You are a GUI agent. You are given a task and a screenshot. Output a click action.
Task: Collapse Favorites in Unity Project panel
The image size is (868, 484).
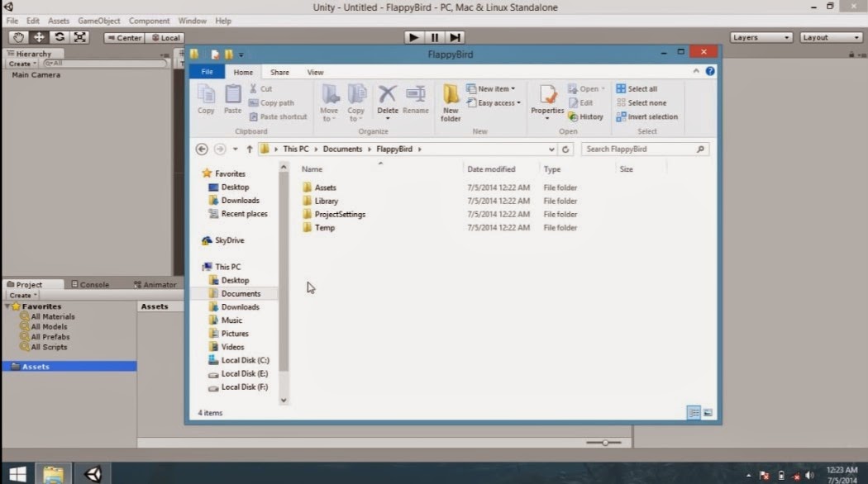(x=7, y=306)
